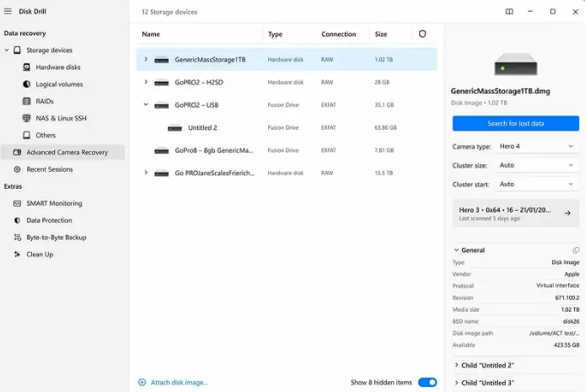
Task: Click the Search for lost data button
Action: (x=515, y=123)
